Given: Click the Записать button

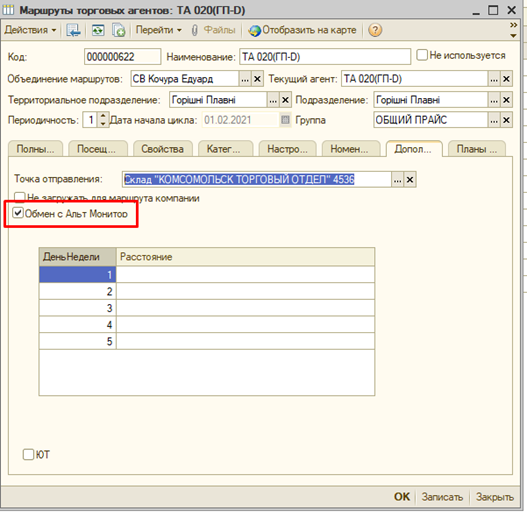Looking at the screenshot, I should 442,497.
